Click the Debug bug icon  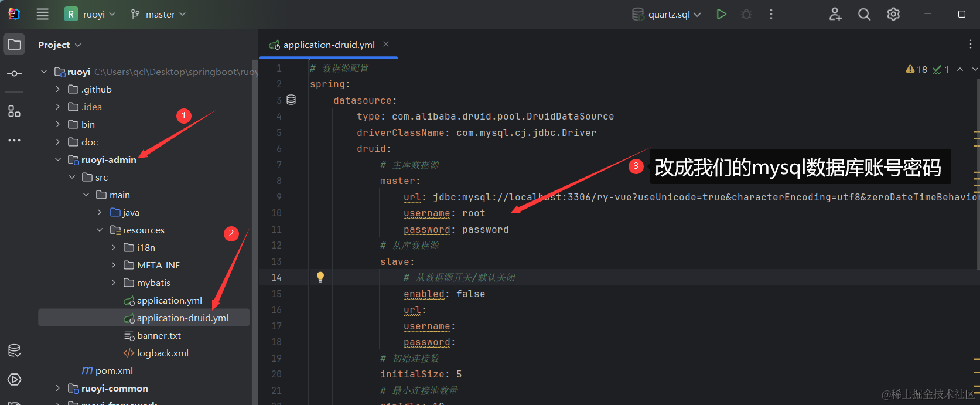pyautogui.click(x=746, y=14)
